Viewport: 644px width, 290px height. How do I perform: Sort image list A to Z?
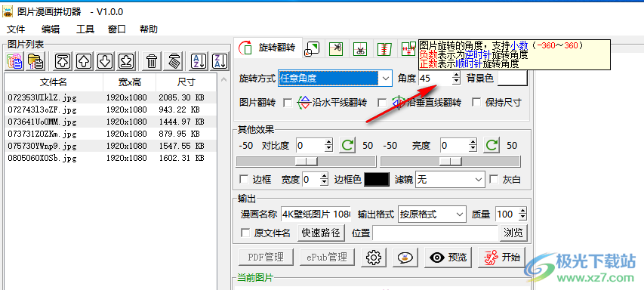[199, 61]
